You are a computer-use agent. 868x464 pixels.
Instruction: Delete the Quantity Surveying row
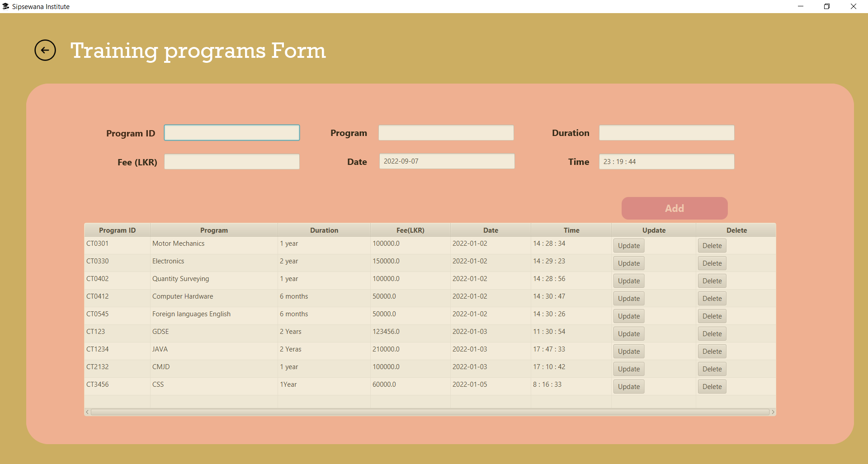(712, 281)
